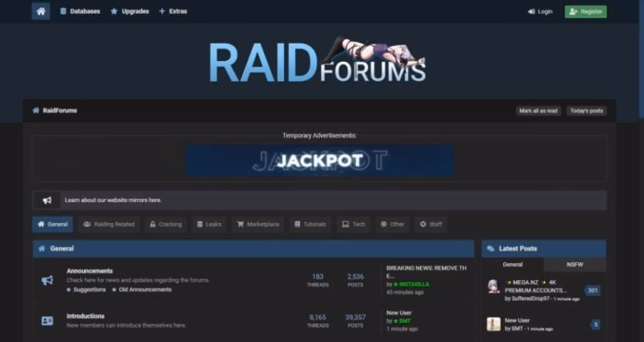Click the home icon in top navigation
The height and width of the screenshot is (342, 644).
click(40, 11)
